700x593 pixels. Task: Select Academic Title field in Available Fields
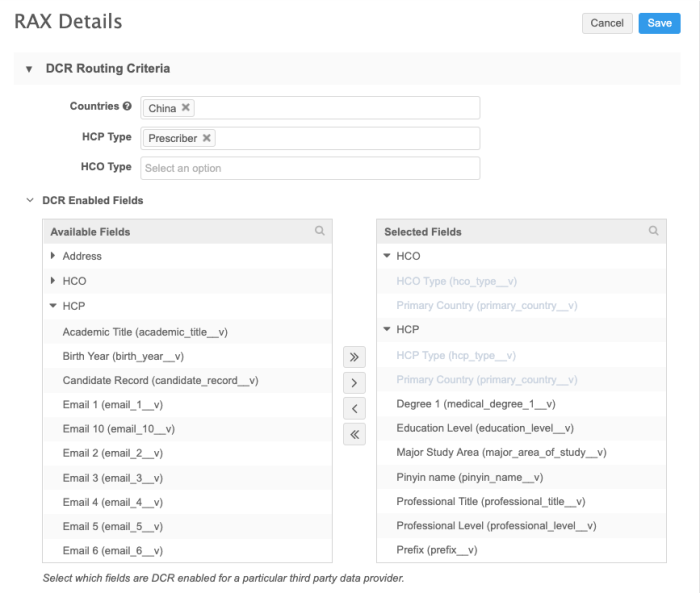coord(151,332)
